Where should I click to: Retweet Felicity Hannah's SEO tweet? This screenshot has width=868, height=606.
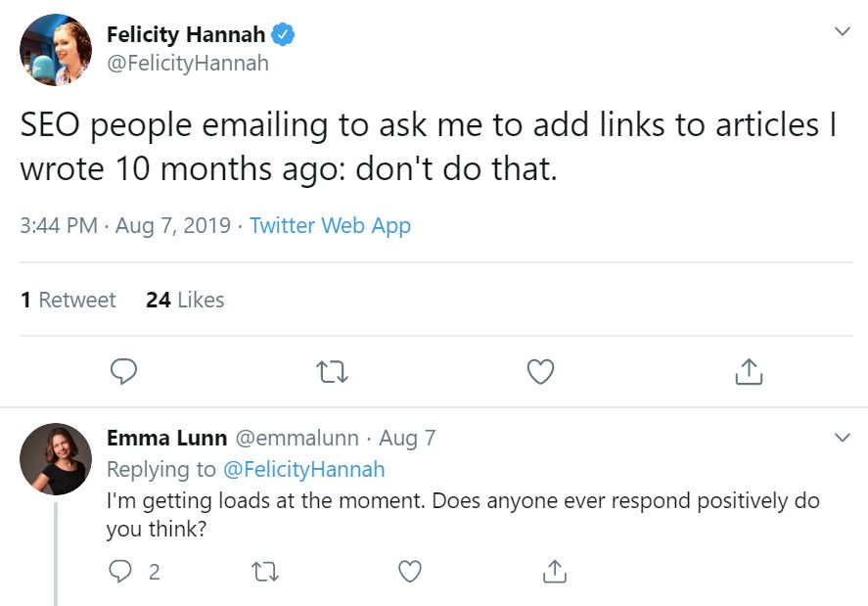pyautogui.click(x=332, y=372)
